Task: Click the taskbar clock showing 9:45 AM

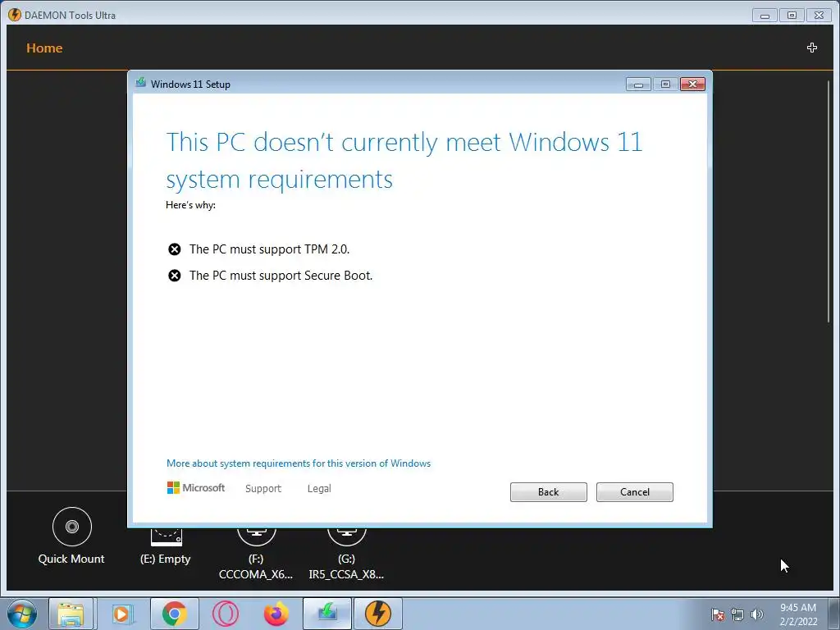Action: (x=798, y=614)
